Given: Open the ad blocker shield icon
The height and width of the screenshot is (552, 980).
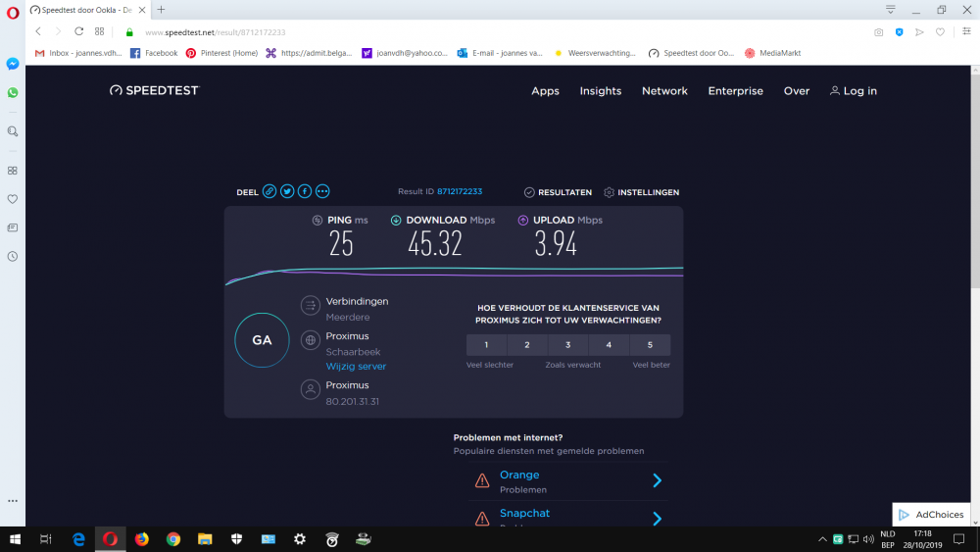Looking at the screenshot, I should pyautogui.click(x=900, y=32).
